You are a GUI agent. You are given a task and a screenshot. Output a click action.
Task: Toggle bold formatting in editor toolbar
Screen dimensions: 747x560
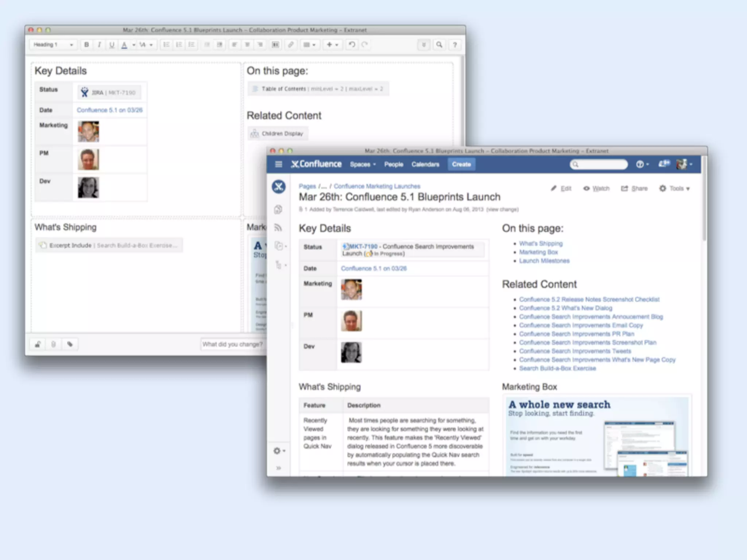(x=86, y=45)
